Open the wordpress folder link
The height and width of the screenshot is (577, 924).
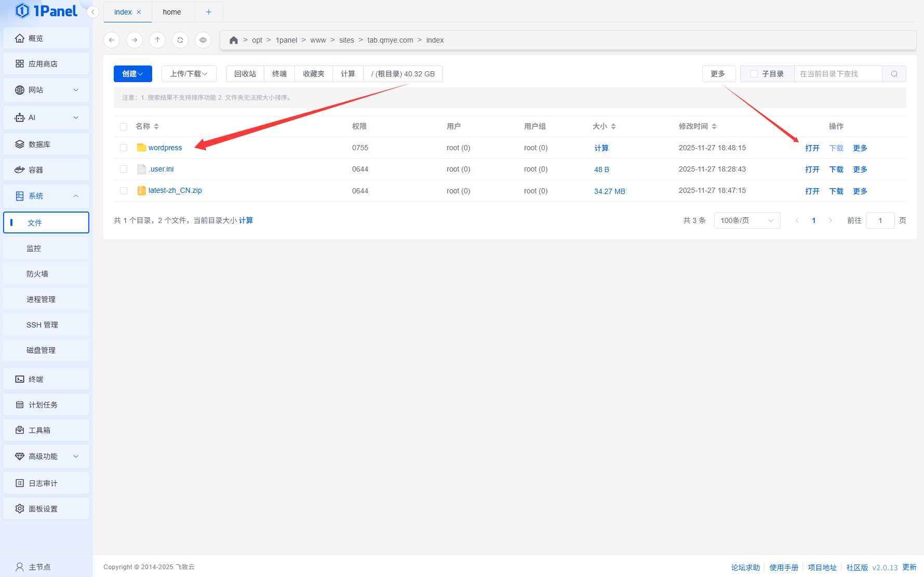pyautogui.click(x=165, y=148)
